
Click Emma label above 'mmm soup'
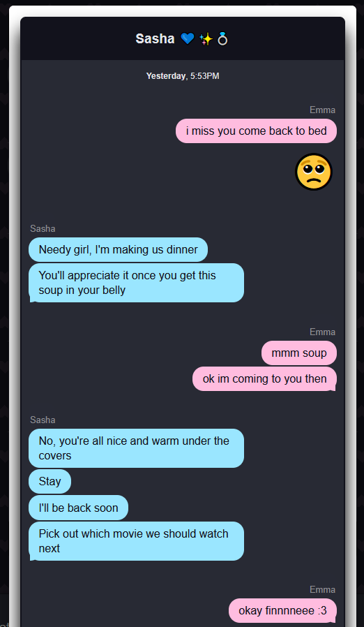pyautogui.click(x=322, y=332)
